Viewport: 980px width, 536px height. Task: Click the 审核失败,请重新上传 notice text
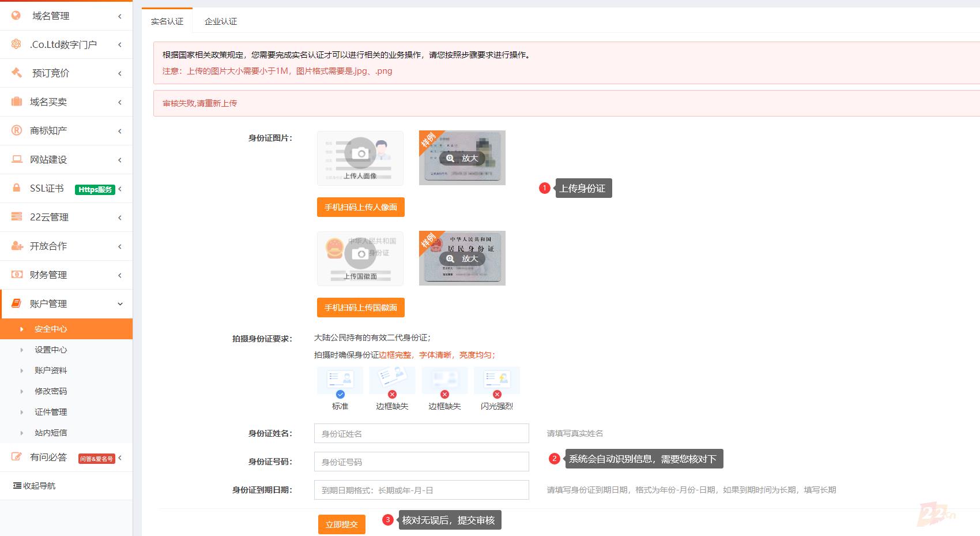click(199, 103)
